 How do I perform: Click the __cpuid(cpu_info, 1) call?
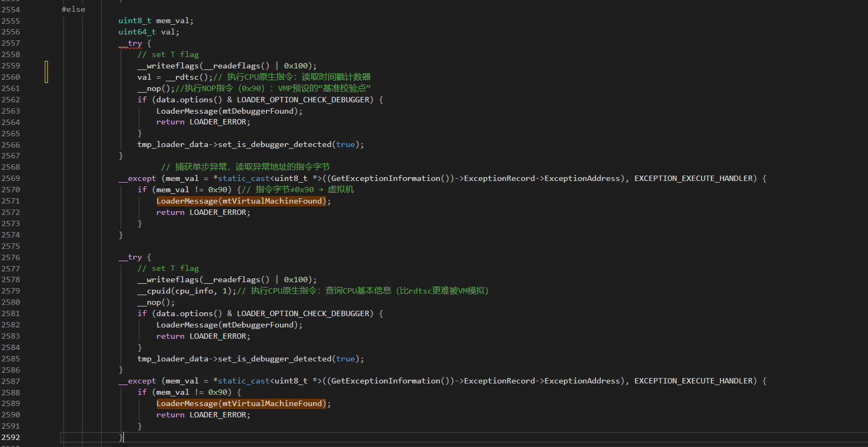186,291
